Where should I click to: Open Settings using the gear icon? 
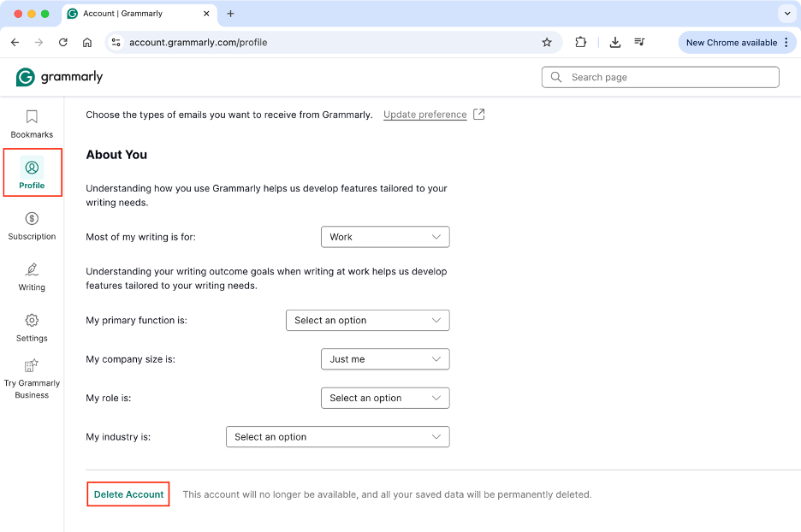pyautogui.click(x=32, y=327)
